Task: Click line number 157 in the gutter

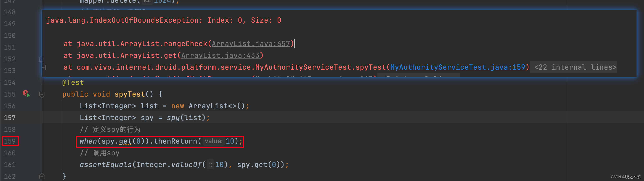Action: [10, 118]
